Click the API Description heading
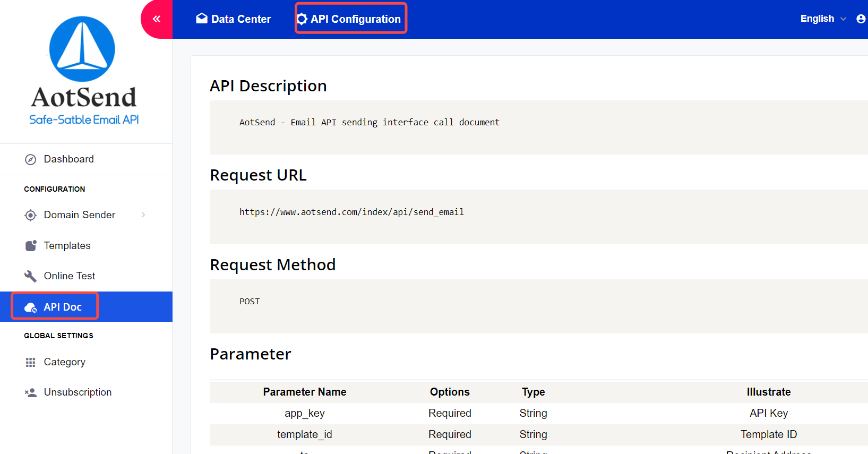This screenshot has width=868, height=454. [268, 85]
